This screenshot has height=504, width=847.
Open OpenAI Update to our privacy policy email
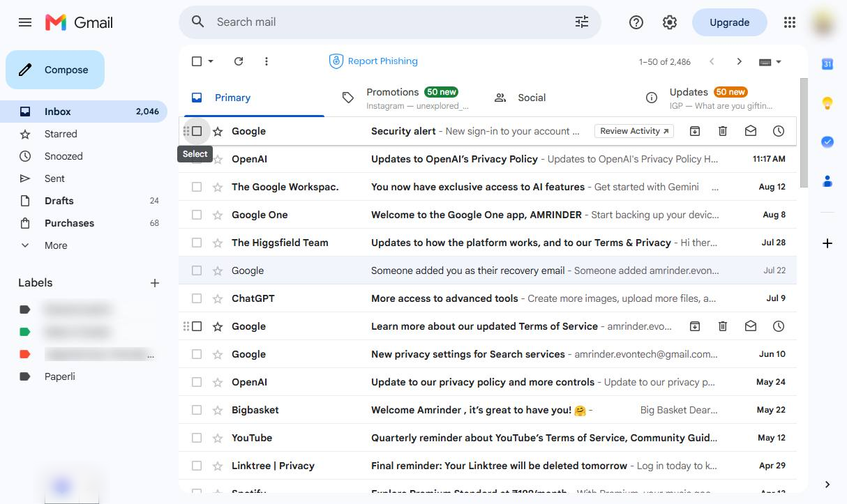pyautogui.click(x=487, y=382)
